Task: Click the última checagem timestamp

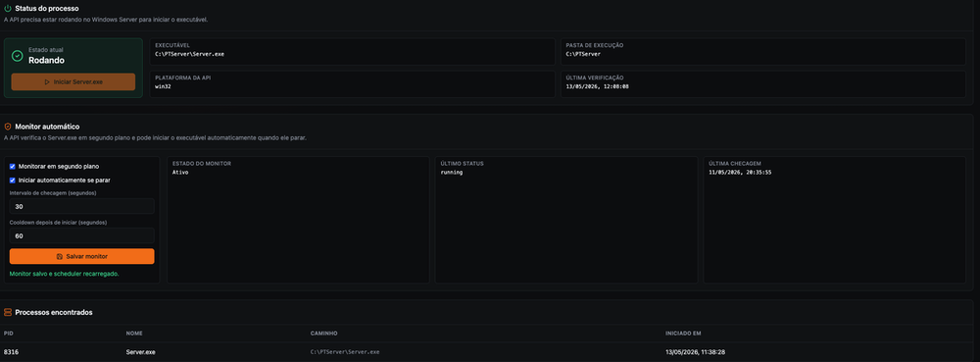Action: pos(740,172)
